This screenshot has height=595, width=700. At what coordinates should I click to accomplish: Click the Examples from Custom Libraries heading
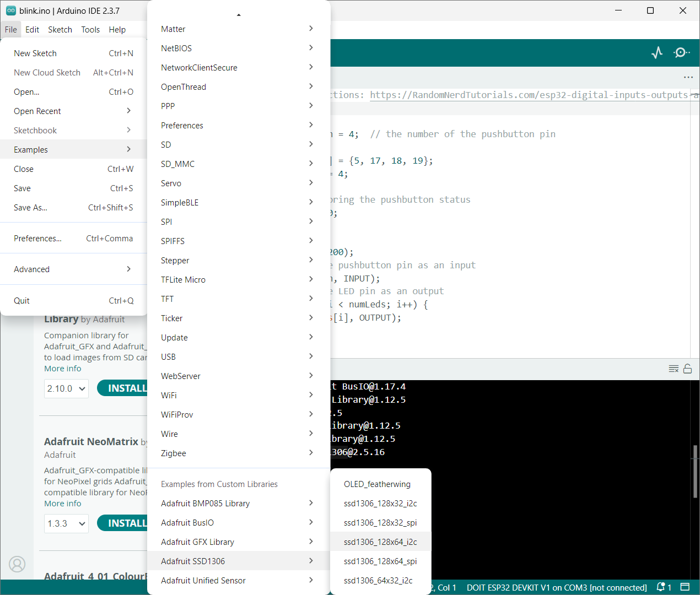219,484
